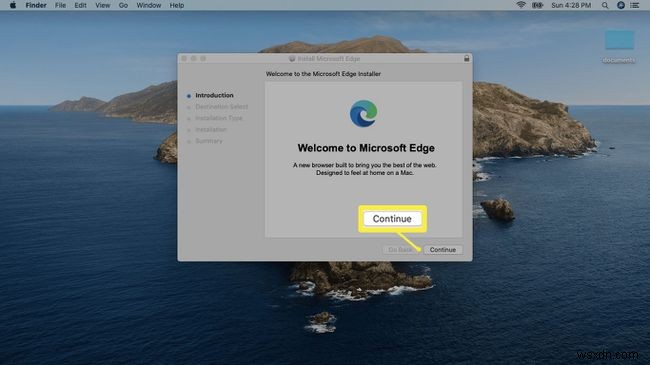Click the installer package icon in title
The height and width of the screenshot is (365, 650).
click(292, 59)
